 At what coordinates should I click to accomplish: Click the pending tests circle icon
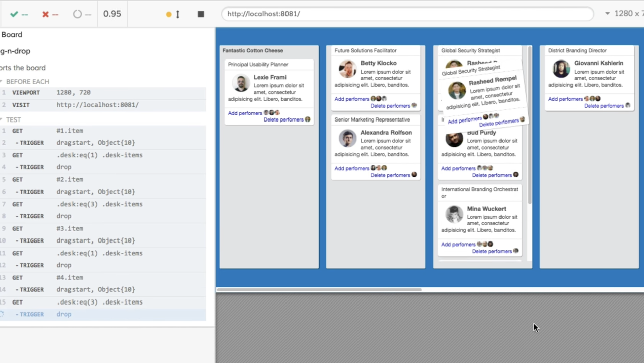[x=77, y=14]
